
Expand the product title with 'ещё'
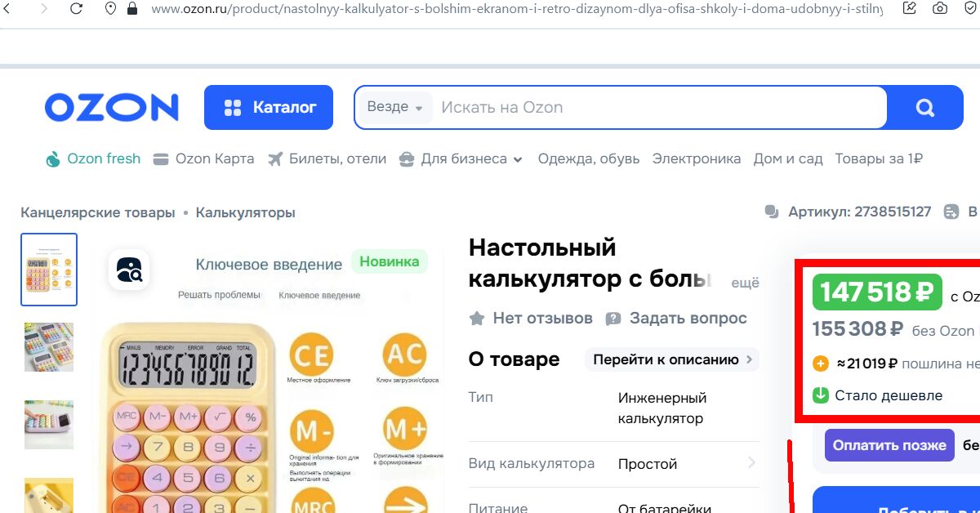745,283
